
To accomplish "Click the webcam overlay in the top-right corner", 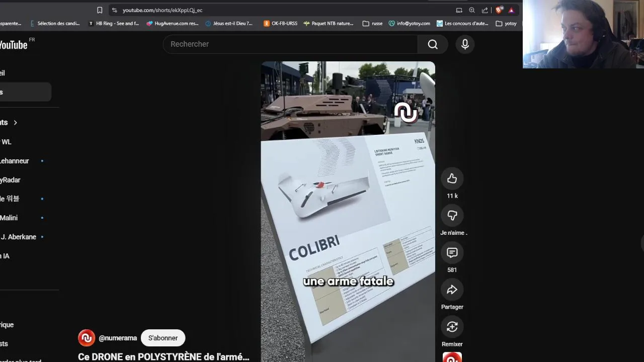I will click(x=583, y=34).
